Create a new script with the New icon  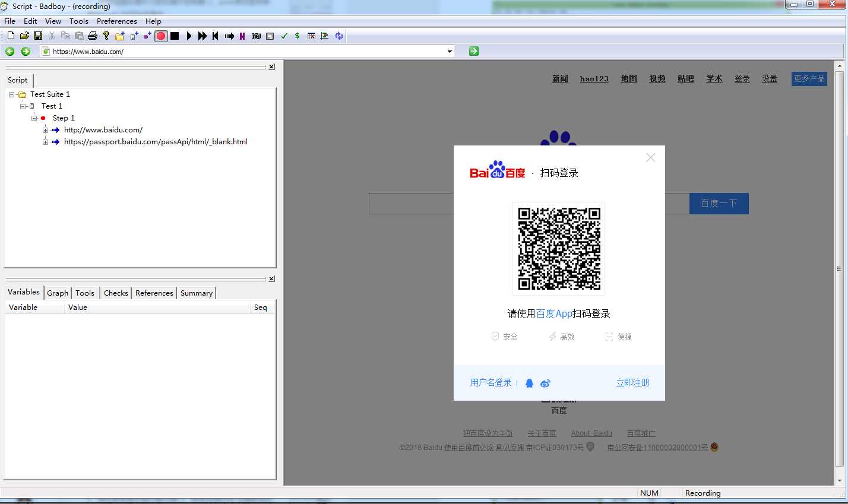point(11,36)
